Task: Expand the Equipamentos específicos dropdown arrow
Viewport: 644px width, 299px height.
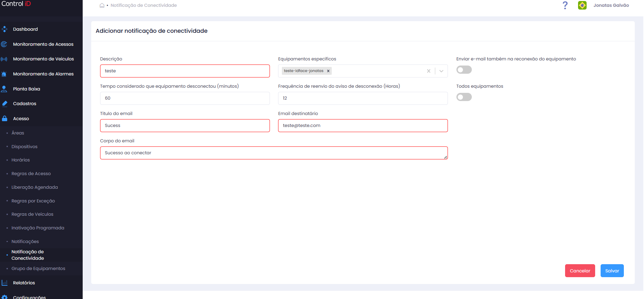Action: tap(441, 71)
